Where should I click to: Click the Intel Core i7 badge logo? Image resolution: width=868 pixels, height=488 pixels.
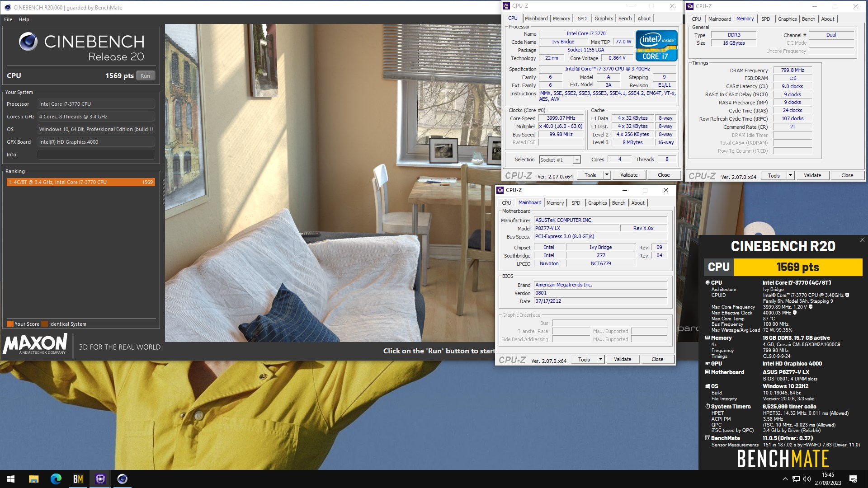click(656, 46)
